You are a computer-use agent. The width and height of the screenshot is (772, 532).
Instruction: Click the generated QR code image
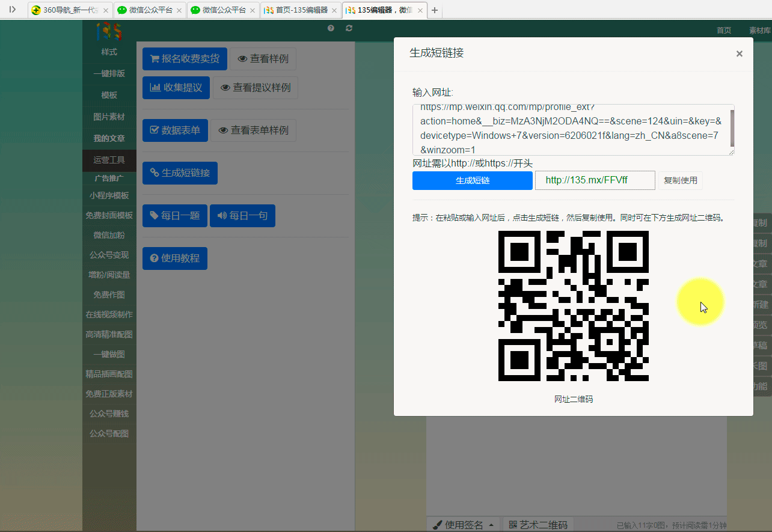tap(573, 305)
